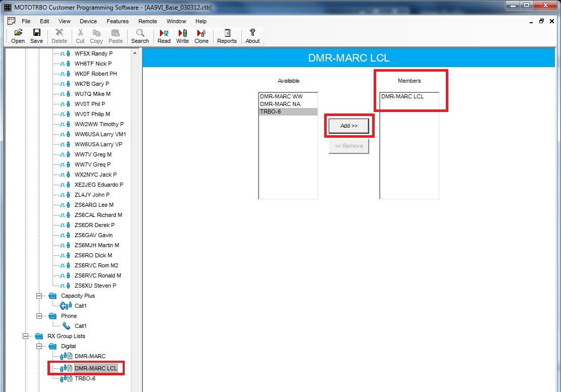Viewport: 561px width, 392px height.
Task: Open the Edit menu
Action: point(44,21)
